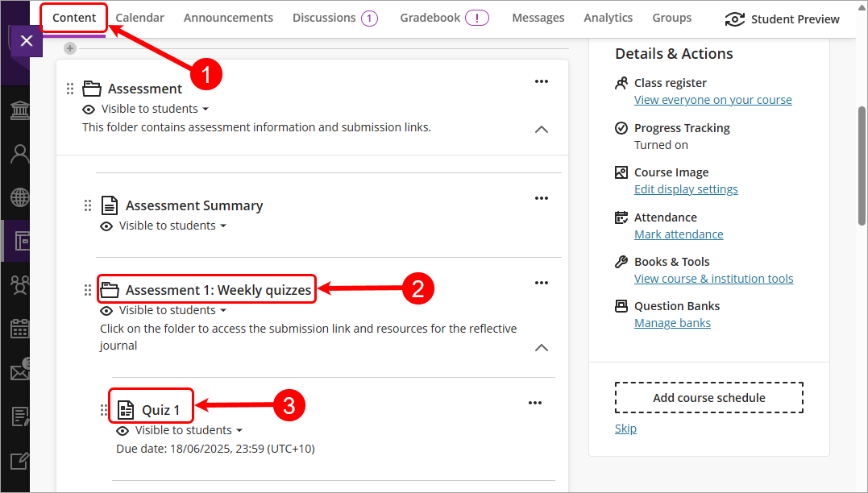Click Edit display settings link
868x493 pixels.
tap(686, 189)
